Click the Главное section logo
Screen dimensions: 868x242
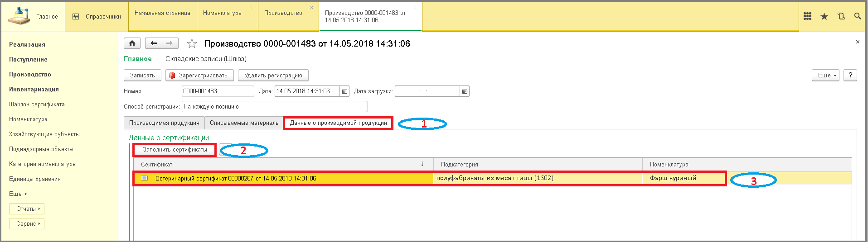point(19,16)
